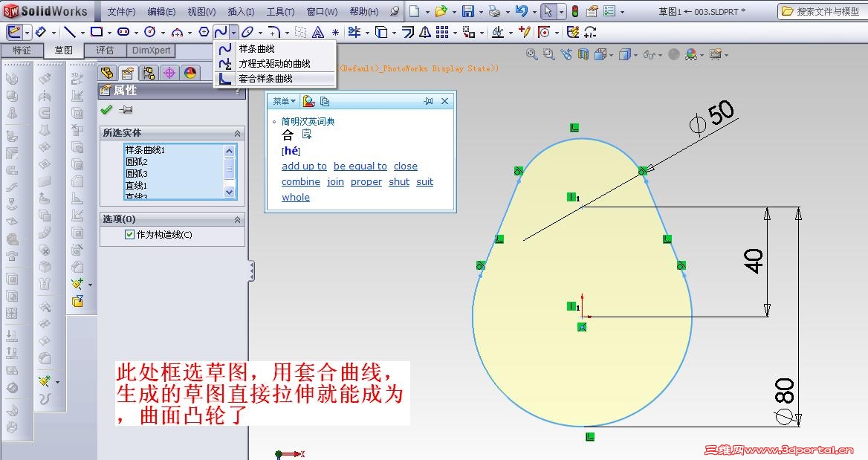868x460 pixels.
Task: Click the Zoom to Area icon
Action: [548, 54]
